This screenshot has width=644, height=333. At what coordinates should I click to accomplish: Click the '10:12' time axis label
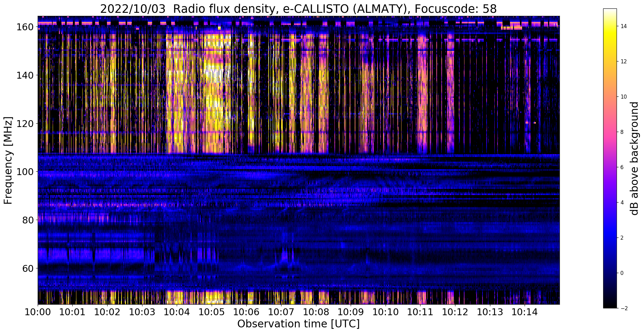[455, 311]
